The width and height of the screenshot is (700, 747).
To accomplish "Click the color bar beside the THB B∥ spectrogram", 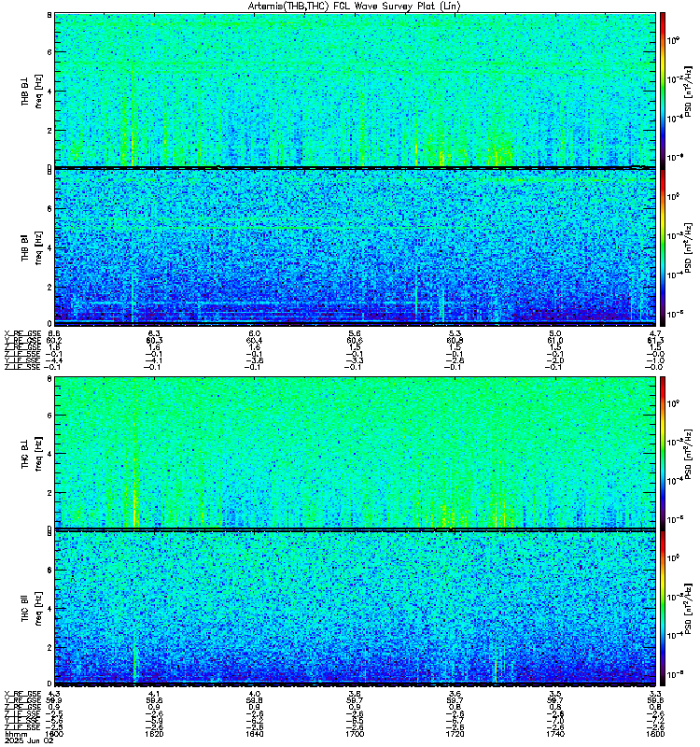I will [662, 247].
